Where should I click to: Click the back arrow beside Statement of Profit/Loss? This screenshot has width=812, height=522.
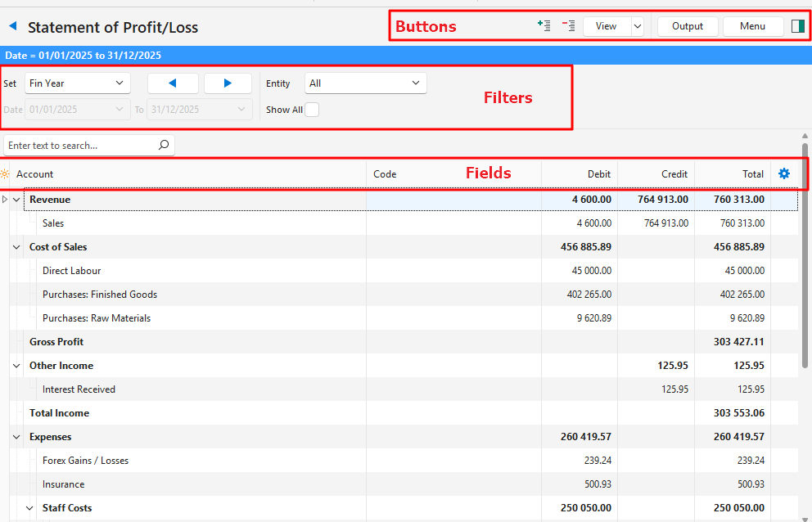12,26
